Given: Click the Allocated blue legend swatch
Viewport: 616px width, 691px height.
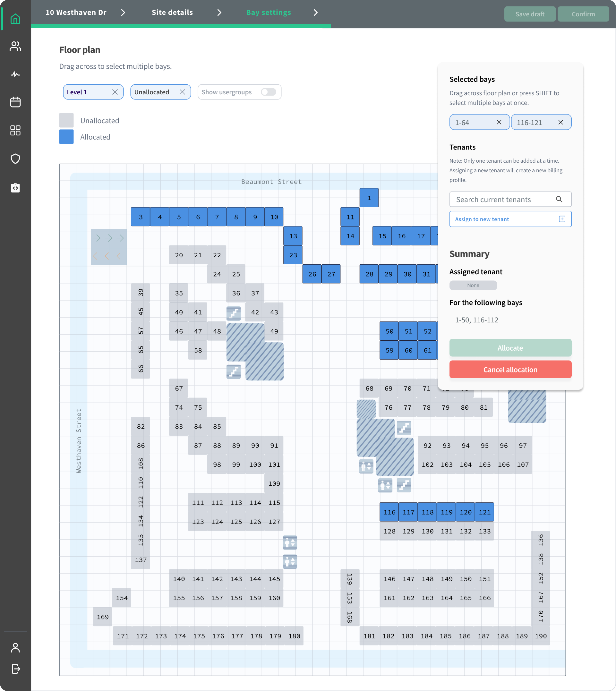Looking at the screenshot, I should [66, 137].
